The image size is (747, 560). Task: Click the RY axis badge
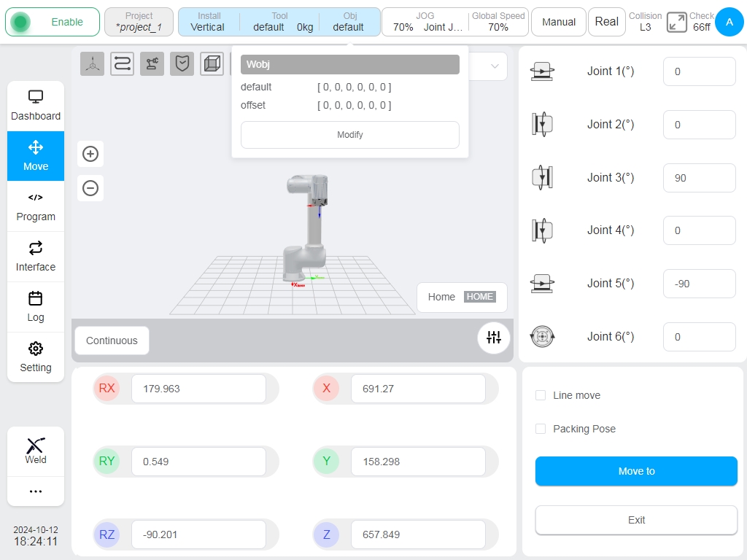point(107,461)
